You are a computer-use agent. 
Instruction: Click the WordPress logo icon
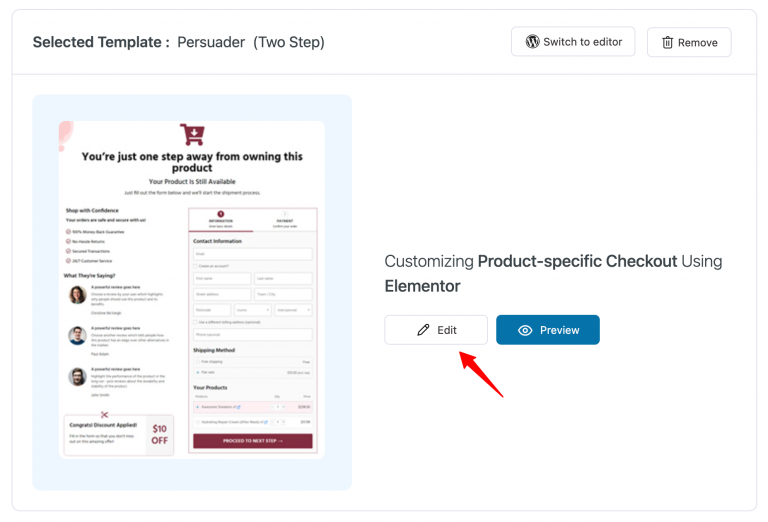pyautogui.click(x=532, y=42)
